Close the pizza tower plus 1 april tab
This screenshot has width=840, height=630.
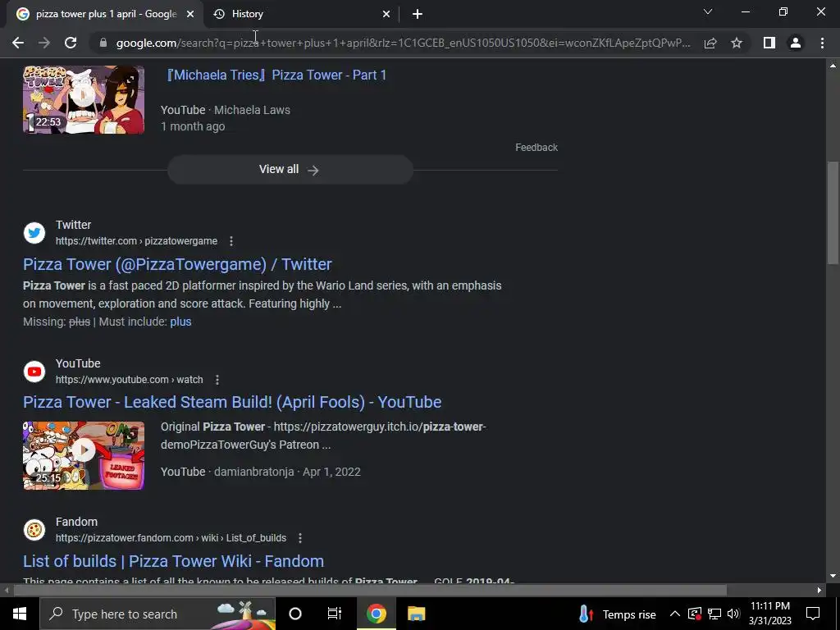coord(190,14)
